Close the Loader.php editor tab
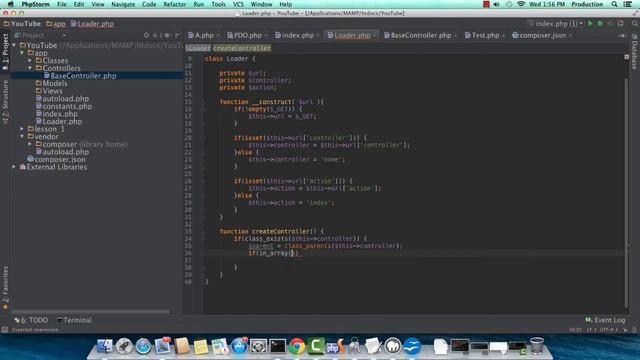 coord(374,36)
